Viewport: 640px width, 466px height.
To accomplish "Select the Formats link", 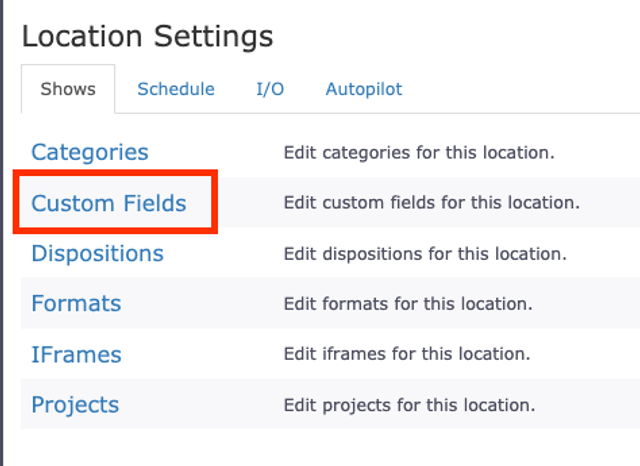I will [x=76, y=303].
